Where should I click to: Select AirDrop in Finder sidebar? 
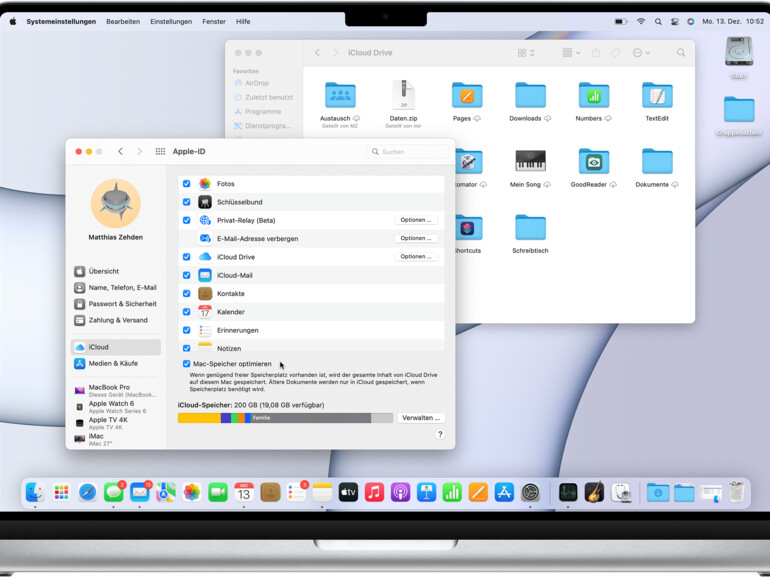(x=252, y=83)
